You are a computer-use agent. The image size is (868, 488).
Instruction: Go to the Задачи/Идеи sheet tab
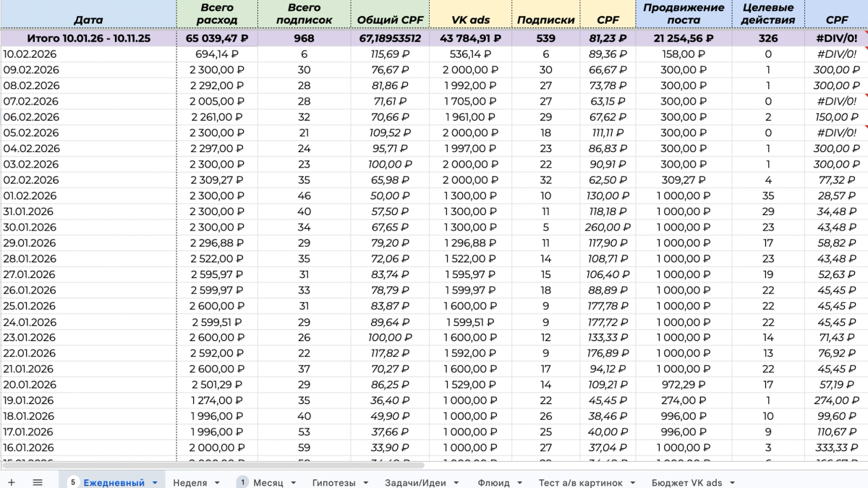[x=415, y=483]
